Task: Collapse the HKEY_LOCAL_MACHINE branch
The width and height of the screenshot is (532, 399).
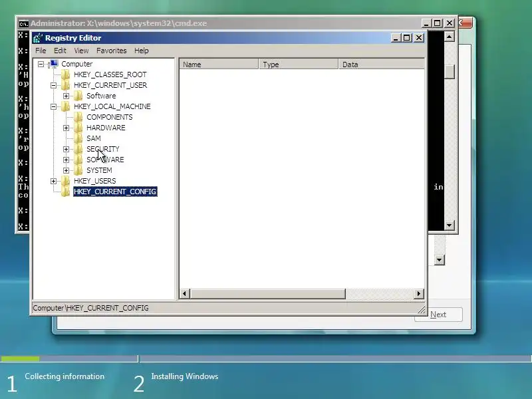Action: click(54, 106)
